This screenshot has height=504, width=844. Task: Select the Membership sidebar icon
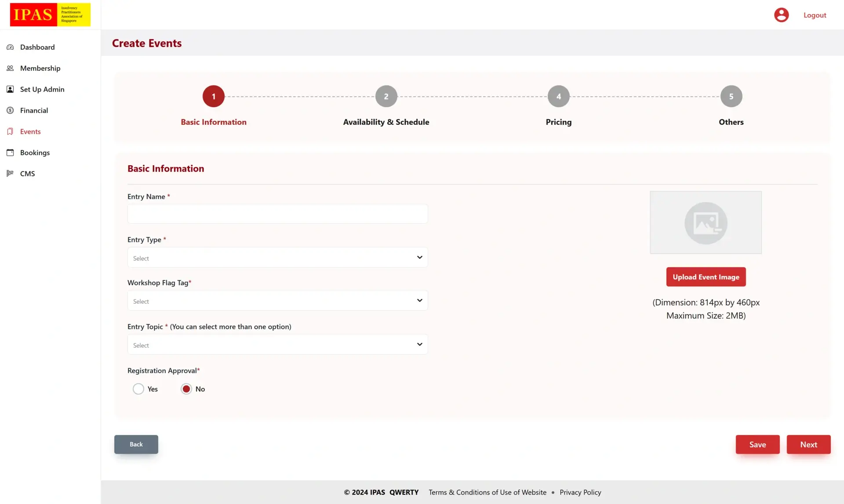(x=10, y=68)
